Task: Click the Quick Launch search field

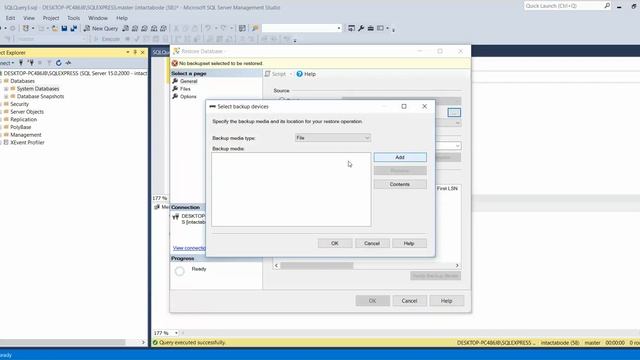Action: pyautogui.click(x=563, y=6)
